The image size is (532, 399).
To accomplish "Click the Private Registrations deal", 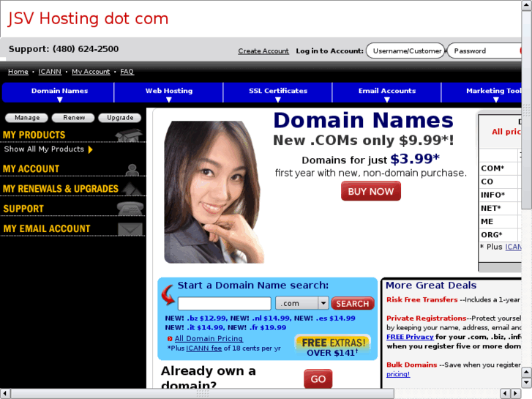I will tap(426, 318).
